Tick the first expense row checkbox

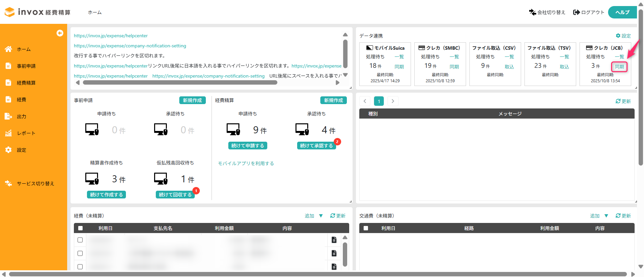(x=80, y=240)
